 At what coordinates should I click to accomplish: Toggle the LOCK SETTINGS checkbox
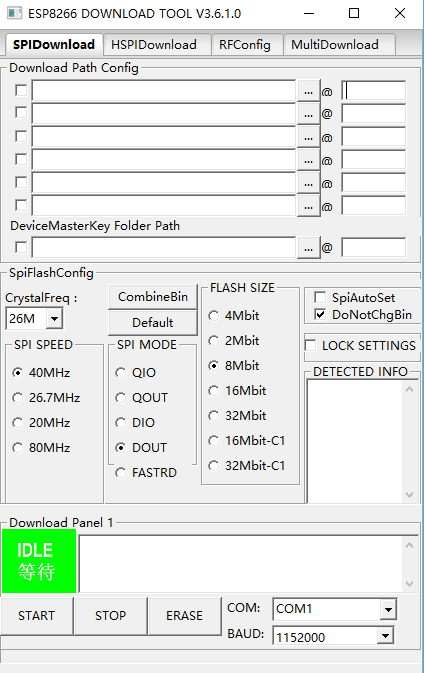(310, 345)
